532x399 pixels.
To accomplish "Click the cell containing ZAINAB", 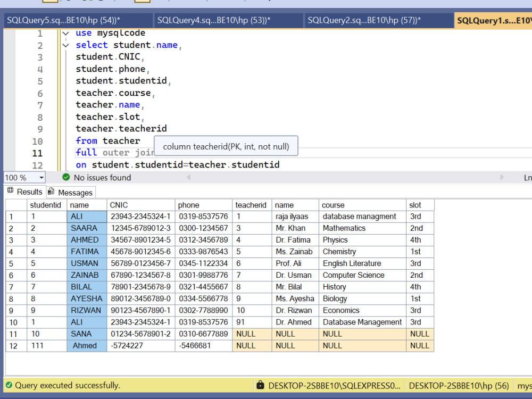I will [87, 275].
